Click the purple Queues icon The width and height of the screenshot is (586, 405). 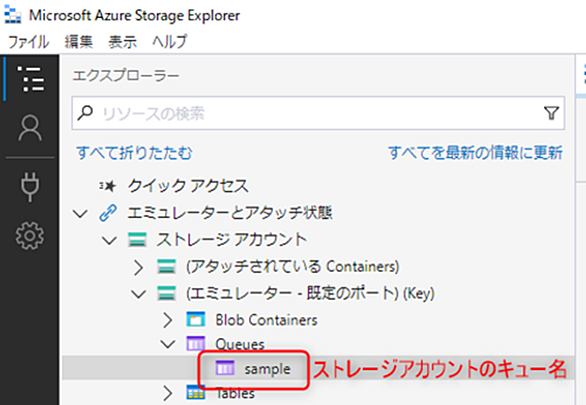(x=196, y=343)
